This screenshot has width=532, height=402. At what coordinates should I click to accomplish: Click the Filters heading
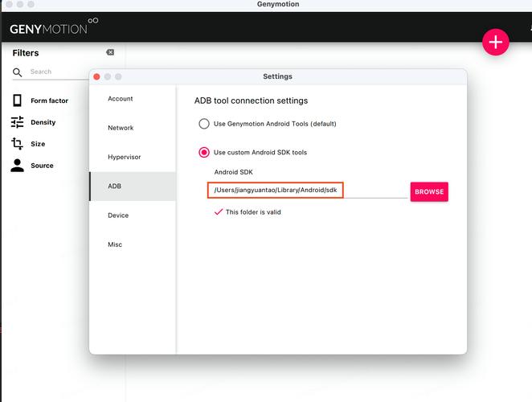pyautogui.click(x=26, y=53)
